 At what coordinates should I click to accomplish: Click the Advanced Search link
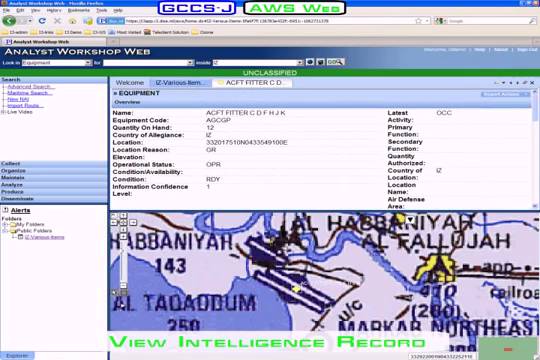tap(31, 87)
